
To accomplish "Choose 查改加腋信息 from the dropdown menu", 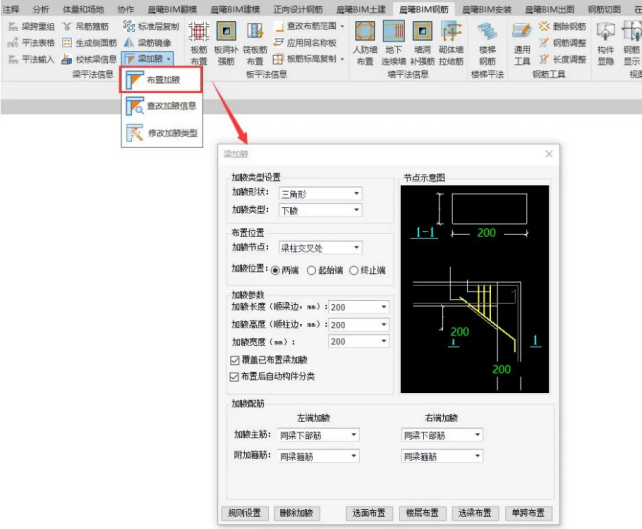I will (x=161, y=106).
